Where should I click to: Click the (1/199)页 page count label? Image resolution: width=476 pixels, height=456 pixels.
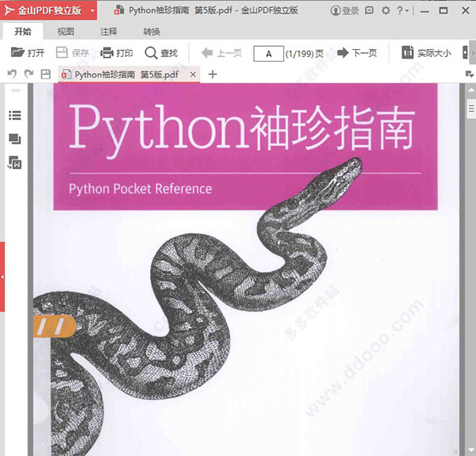click(x=305, y=54)
